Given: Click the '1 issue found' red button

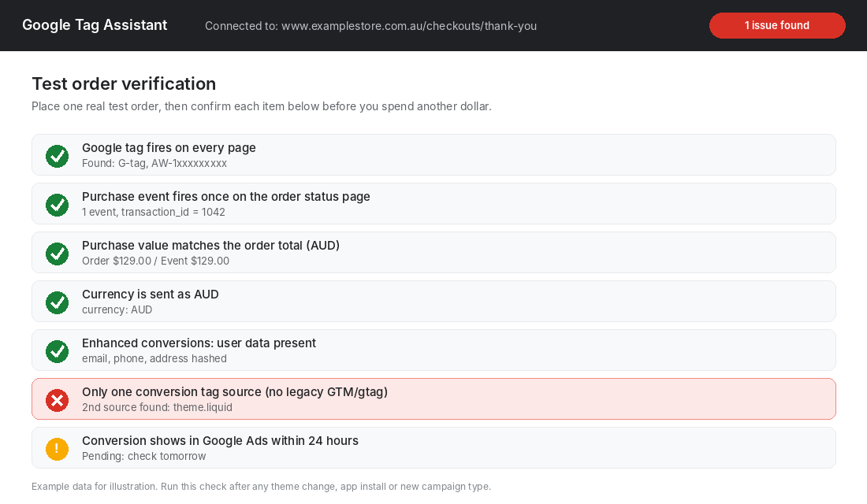Looking at the screenshot, I should coord(777,25).
